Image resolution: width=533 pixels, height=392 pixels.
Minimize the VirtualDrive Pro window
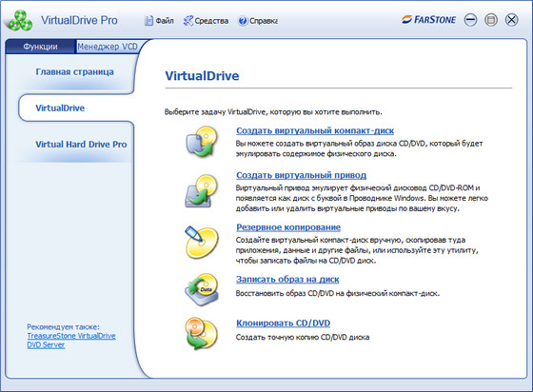(x=471, y=20)
